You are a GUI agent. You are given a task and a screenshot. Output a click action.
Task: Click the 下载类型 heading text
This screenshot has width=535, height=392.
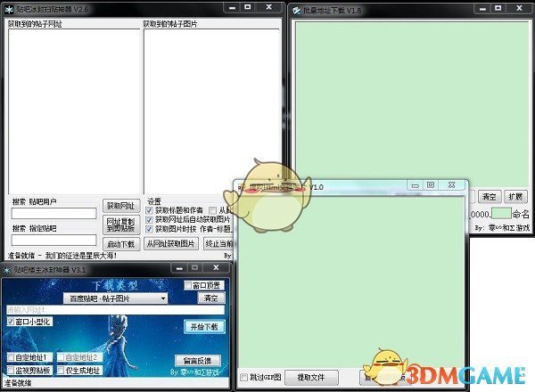click(x=115, y=285)
